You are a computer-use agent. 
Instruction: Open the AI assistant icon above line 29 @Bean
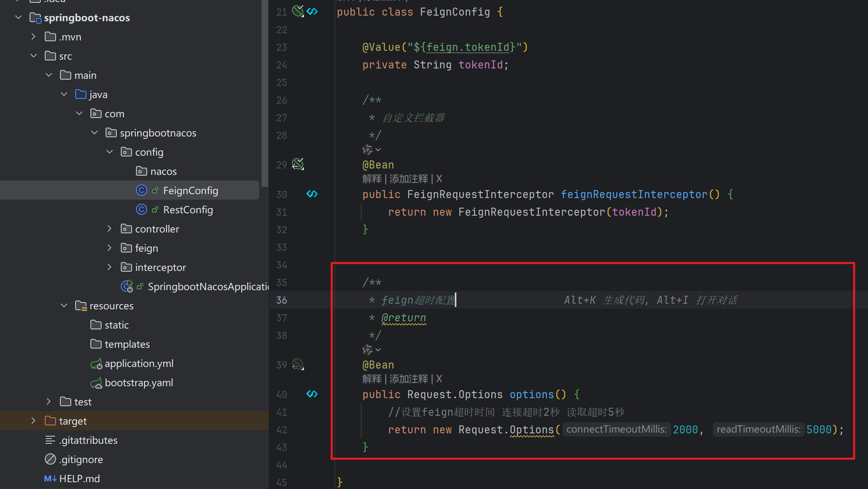coord(368,150)
